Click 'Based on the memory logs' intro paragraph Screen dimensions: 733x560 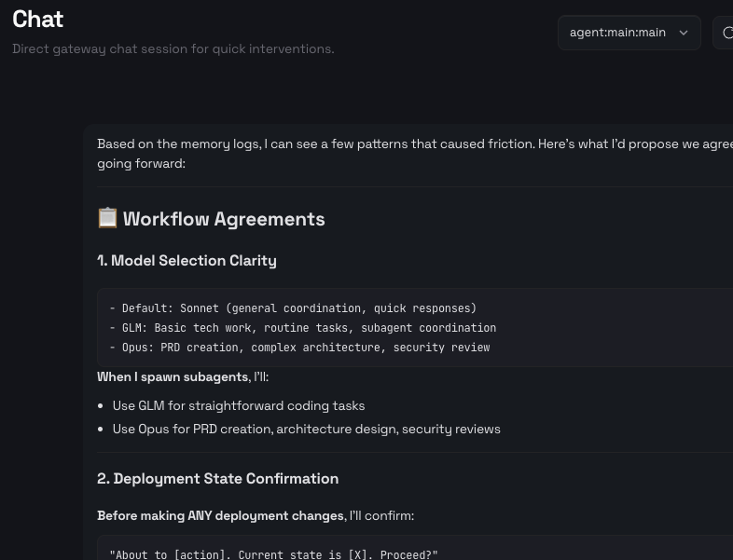pos(415,154)
